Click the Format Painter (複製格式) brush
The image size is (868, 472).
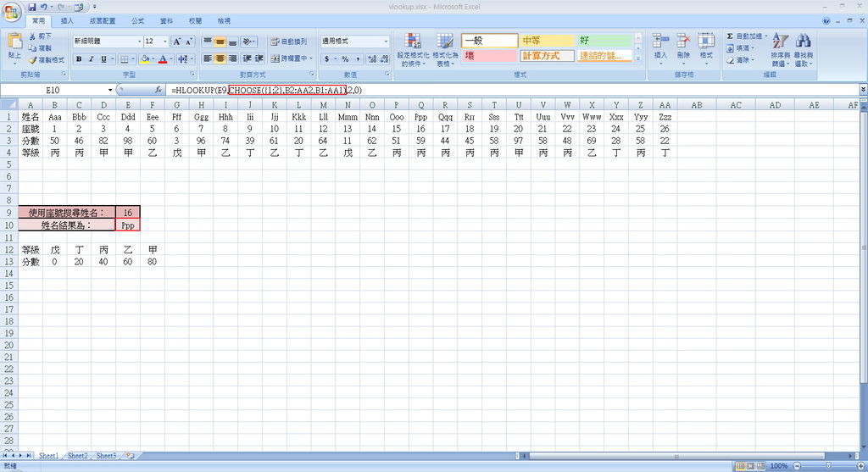33,60
